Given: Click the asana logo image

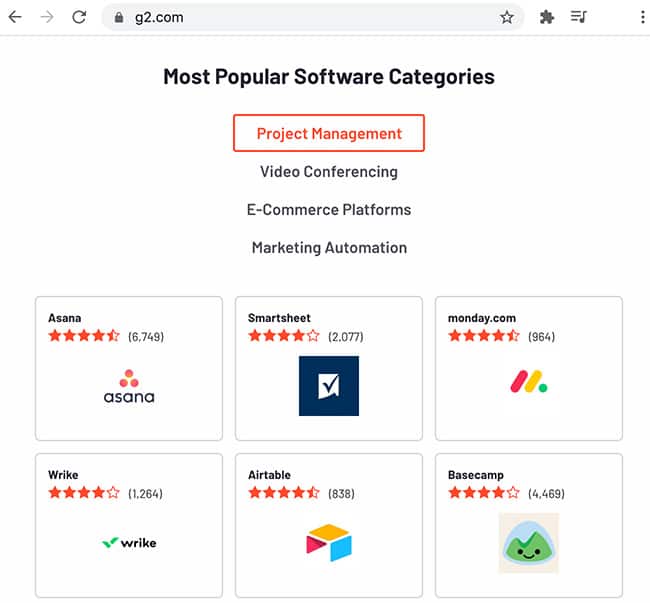Looking at the screenshot, I should pos(129,386).
